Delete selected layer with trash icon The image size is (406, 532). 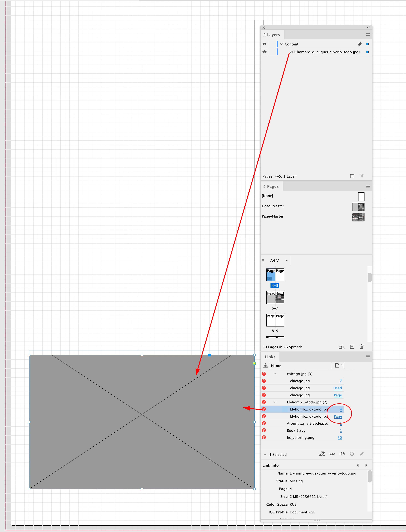pos(361,176)
